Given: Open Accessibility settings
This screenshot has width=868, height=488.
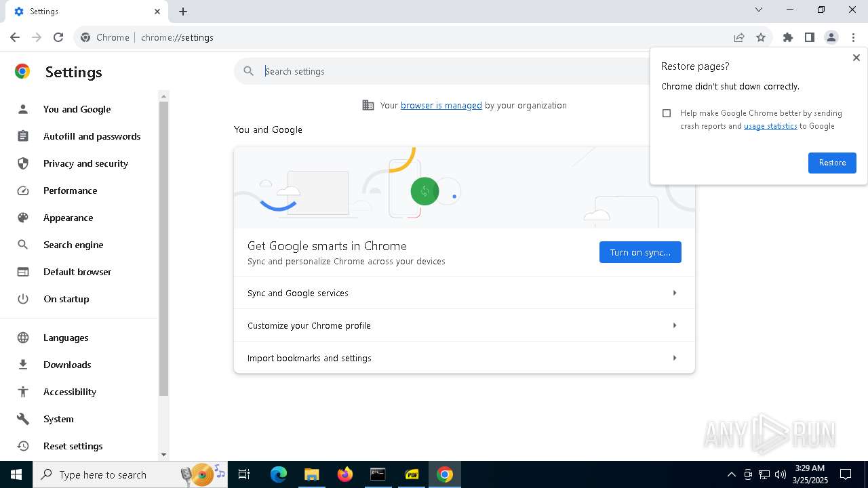Looking at the screenshot, I should point(69,392).
